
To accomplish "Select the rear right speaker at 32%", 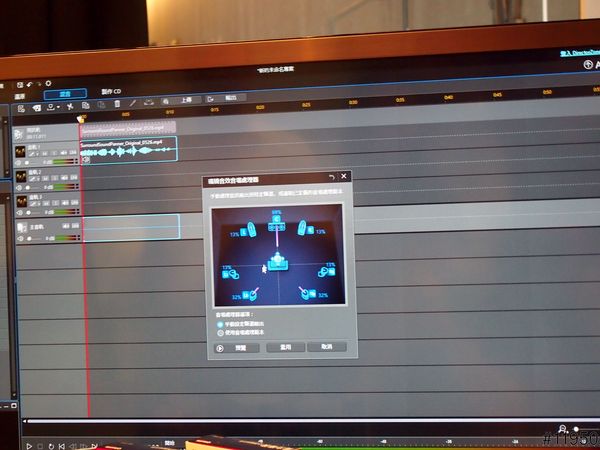I will (x=307, y=293).
